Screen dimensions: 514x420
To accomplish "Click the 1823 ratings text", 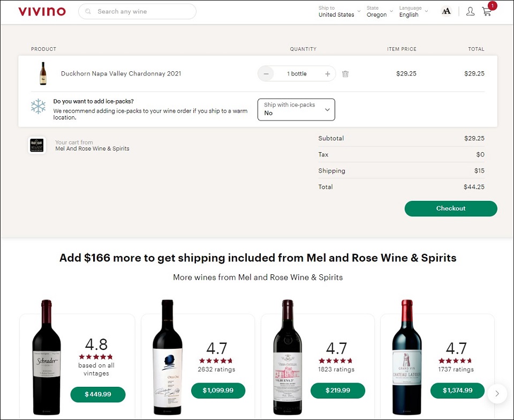I will point(336,370).
